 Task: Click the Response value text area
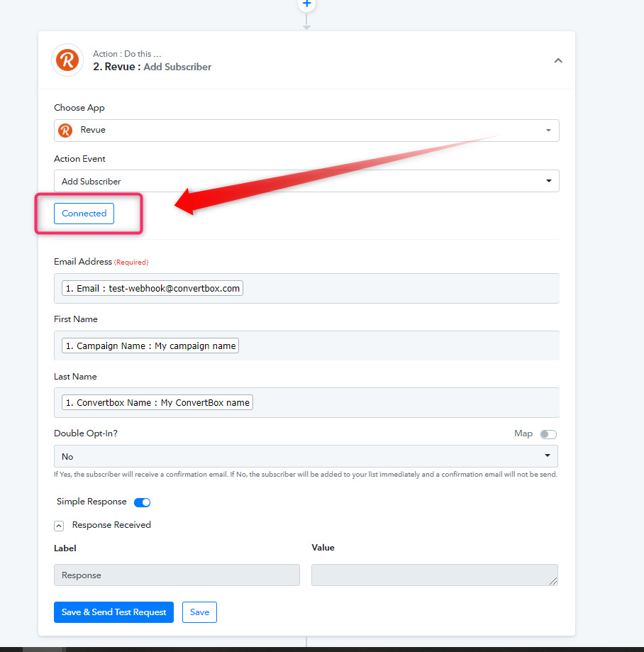tap(435, 575)
